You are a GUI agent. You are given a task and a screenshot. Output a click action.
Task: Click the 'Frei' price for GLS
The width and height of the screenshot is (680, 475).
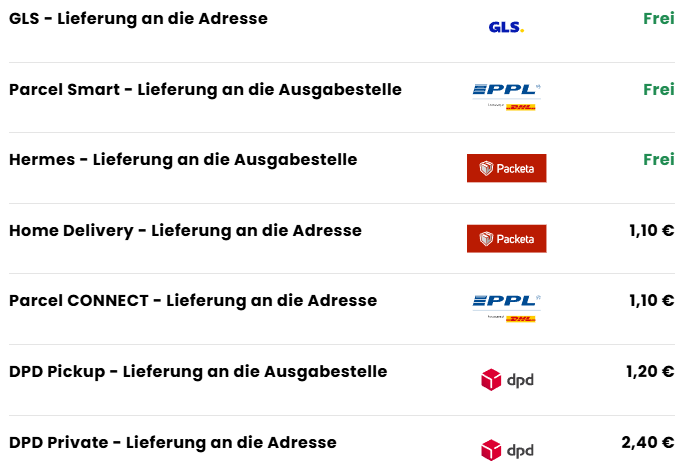tap(658, 18)
